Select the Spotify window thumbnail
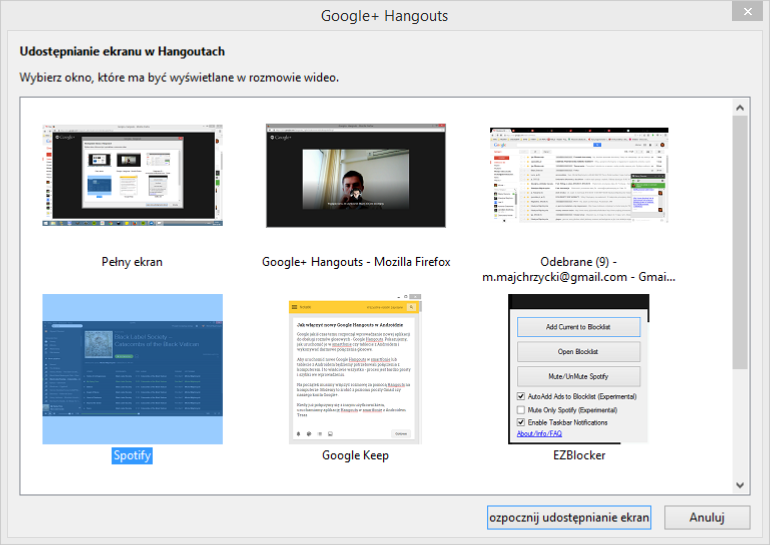The image size is (770, 545). (x=133, y=369)
